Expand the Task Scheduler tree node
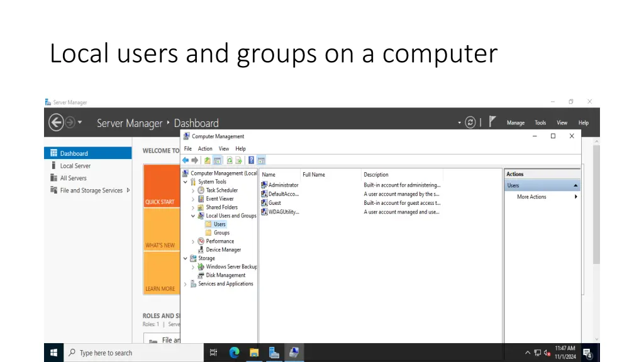 (x=193, y=190)
